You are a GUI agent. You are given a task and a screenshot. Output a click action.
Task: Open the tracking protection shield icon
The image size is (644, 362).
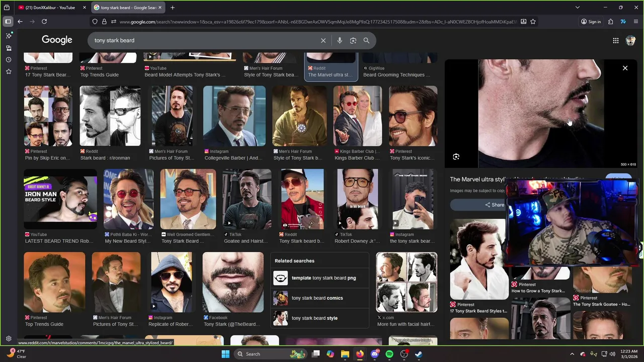(x=95, y=22)
